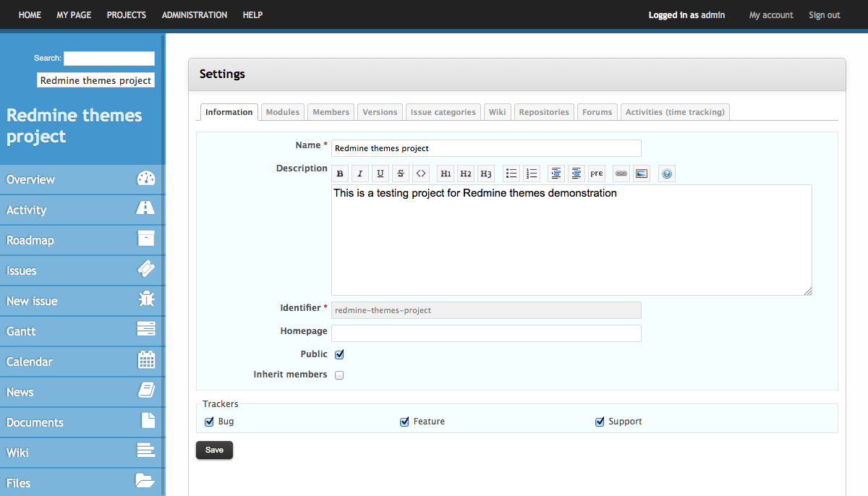Screen dimensions: 868x496
Task: Click the remove-quote icon with left arrow
Action: (x=576, y=174)
